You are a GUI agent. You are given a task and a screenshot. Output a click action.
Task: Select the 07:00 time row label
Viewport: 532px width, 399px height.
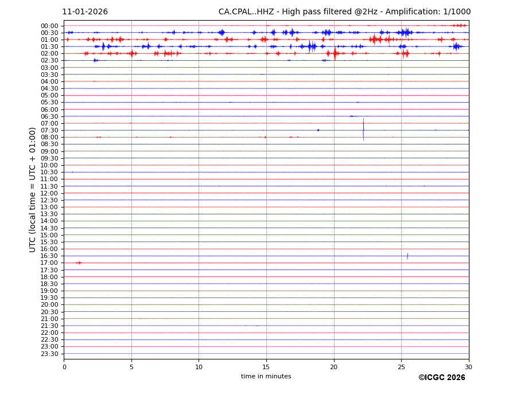pyautogui.click(x=49, y=123)
